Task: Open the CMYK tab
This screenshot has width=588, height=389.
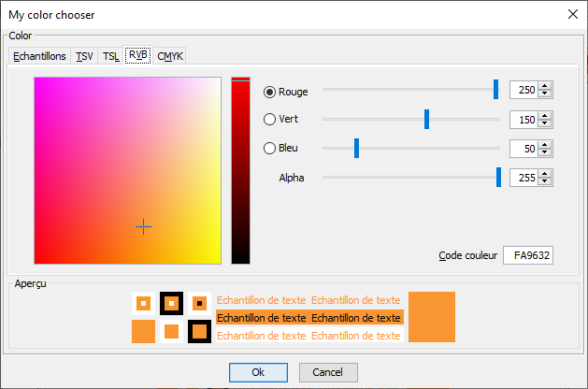Action: [170, 57]
